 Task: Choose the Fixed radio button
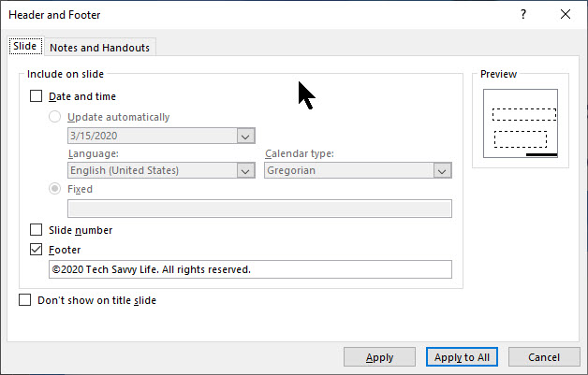coord(55,188)
